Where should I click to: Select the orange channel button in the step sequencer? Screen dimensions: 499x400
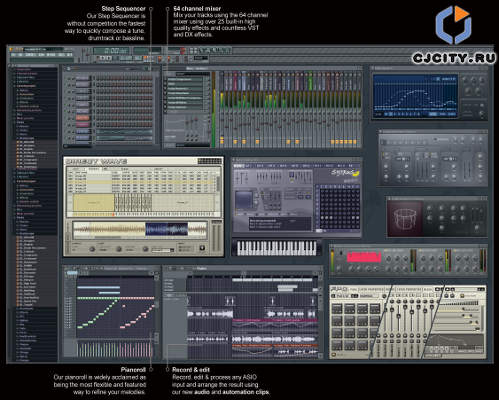[83, 118]
